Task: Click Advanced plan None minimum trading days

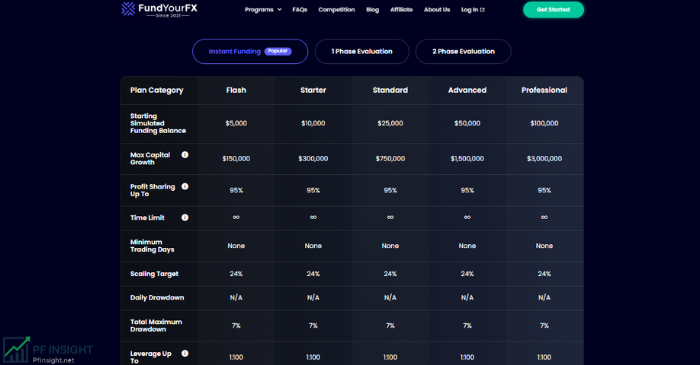Action: tap(467, 246)
